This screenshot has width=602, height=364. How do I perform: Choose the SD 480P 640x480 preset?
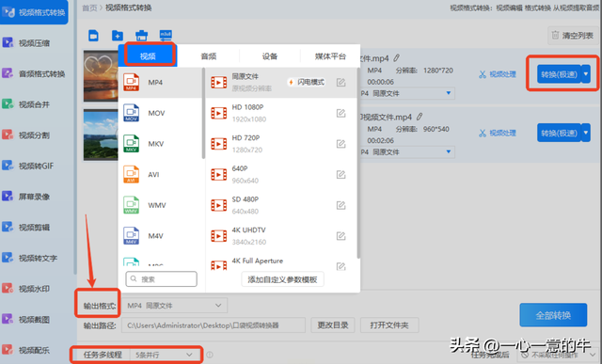281,205
